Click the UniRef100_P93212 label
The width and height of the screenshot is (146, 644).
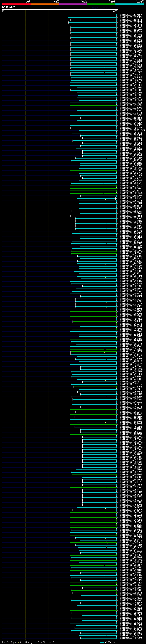[131, 361]
